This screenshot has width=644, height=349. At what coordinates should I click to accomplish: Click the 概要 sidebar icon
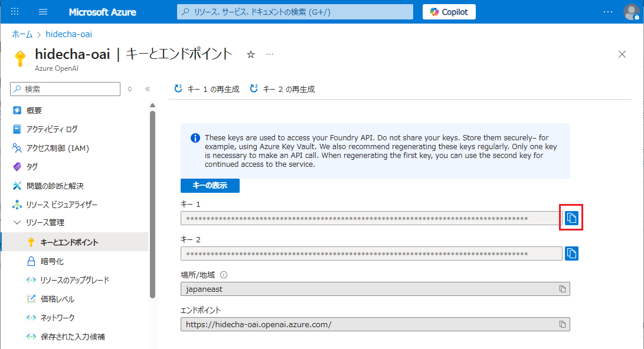click(17, 110)
